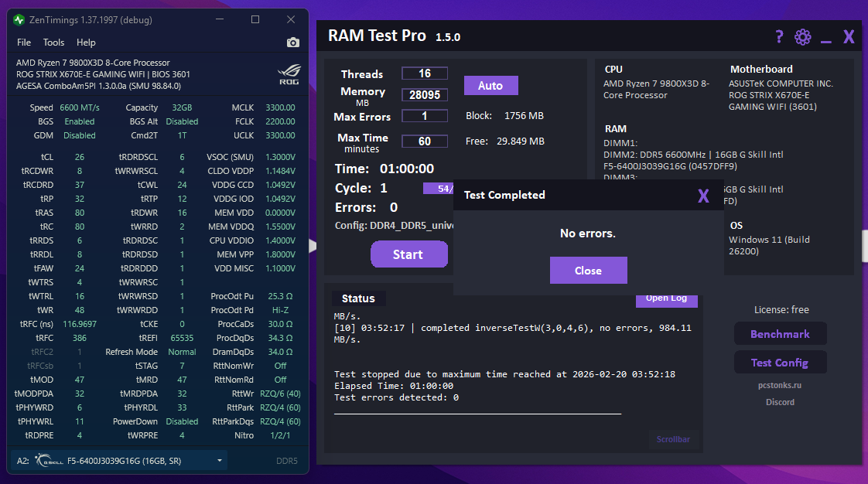The image size is (868, 484).
Task: Click the tCL value 26
Action: (80, 158)
